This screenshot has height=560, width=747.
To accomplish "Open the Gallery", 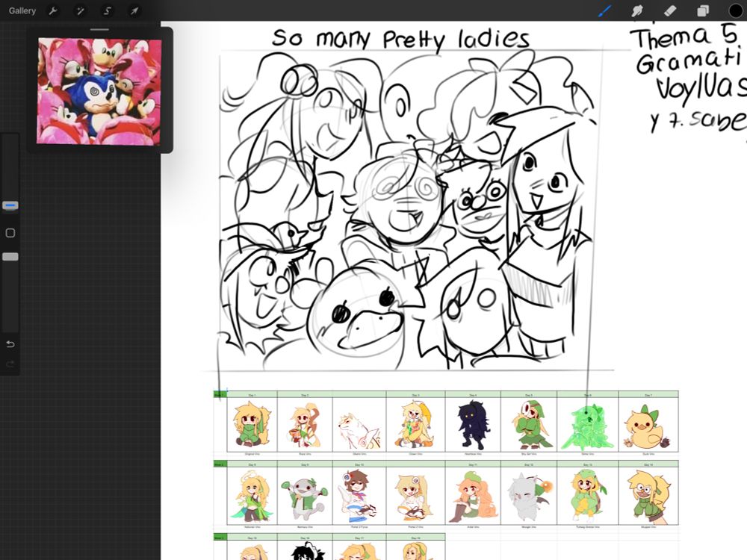I will [22, 10].
